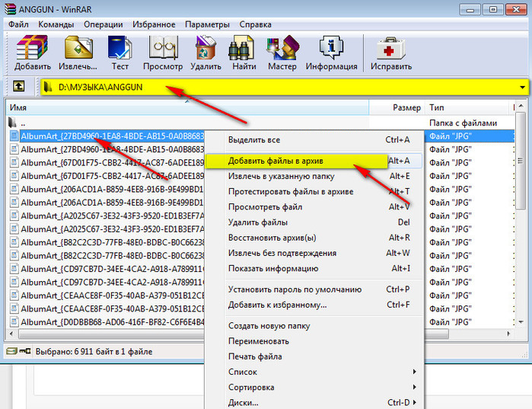Open the Параметры menu

point(207,24)
